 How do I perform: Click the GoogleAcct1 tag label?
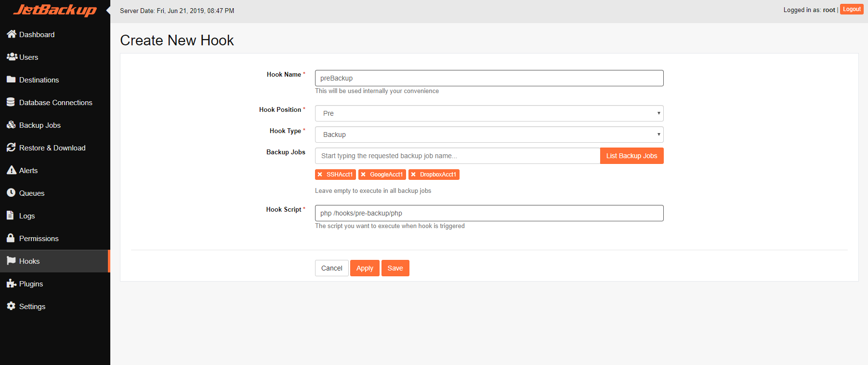pos(386,175)
